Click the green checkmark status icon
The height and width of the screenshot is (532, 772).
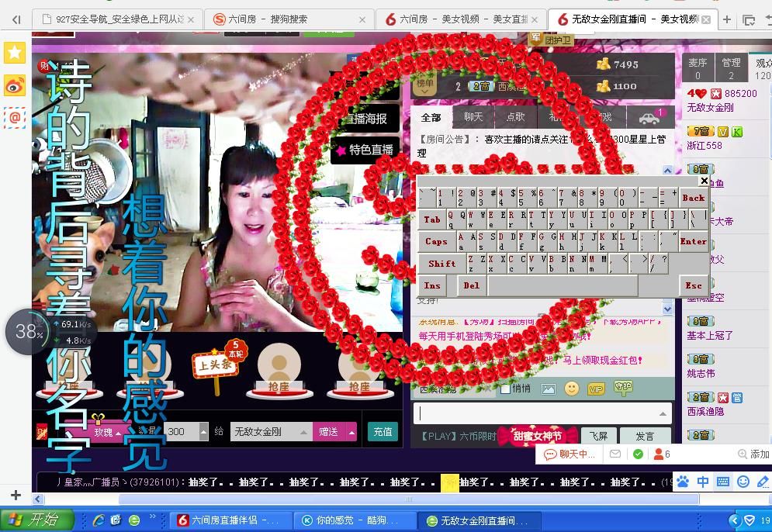click(638, 454)
